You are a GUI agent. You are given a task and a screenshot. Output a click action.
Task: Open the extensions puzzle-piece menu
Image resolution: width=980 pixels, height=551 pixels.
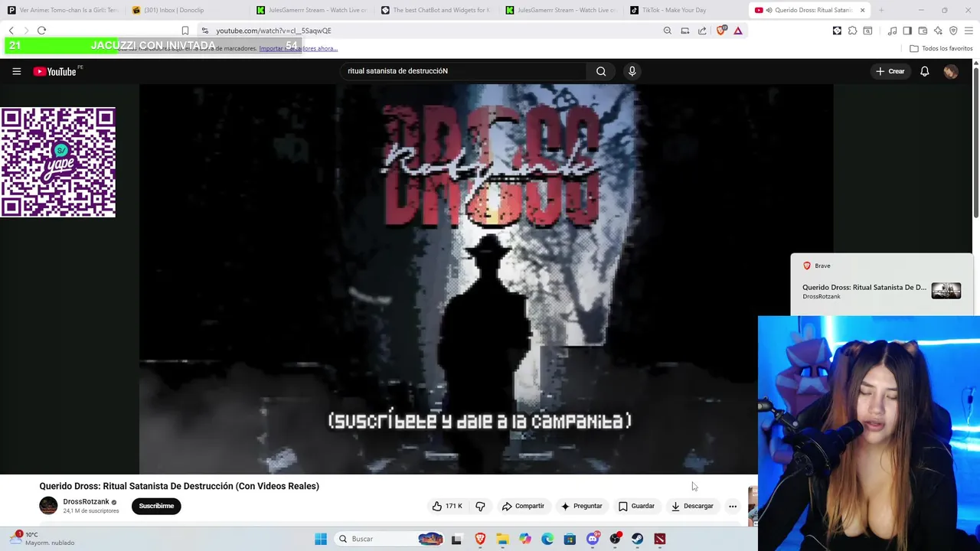(x=852, y=31)
